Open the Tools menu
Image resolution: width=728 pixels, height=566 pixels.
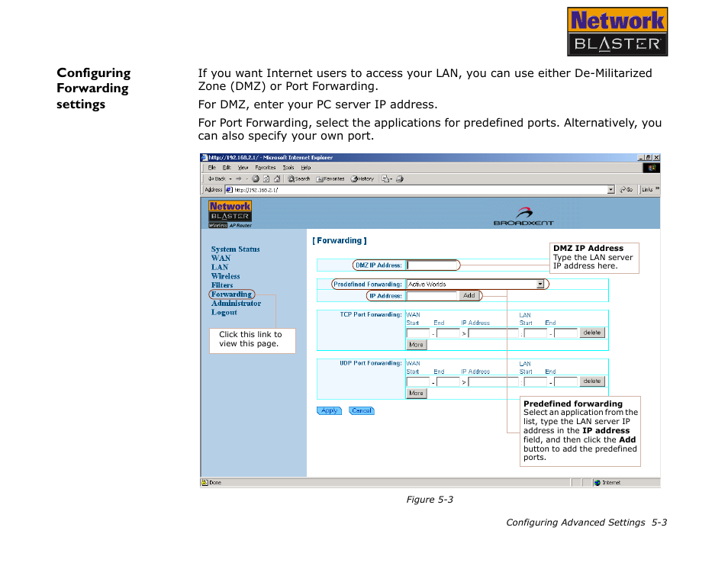[x=288, y=168]
